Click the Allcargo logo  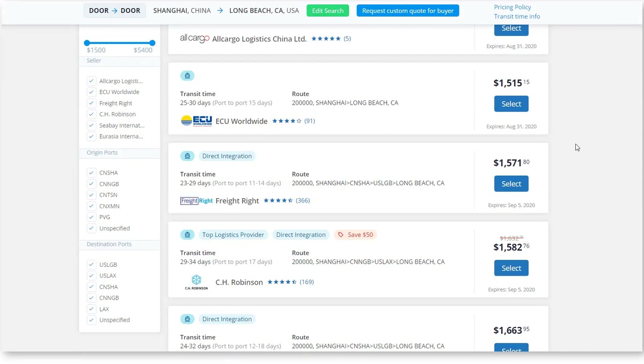(195, 39)
